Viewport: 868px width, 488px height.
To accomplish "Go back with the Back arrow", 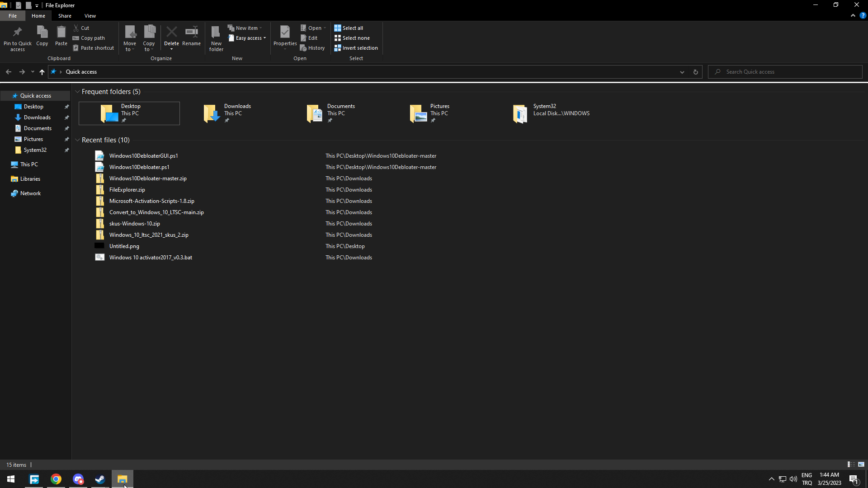I will coord(8,72).
